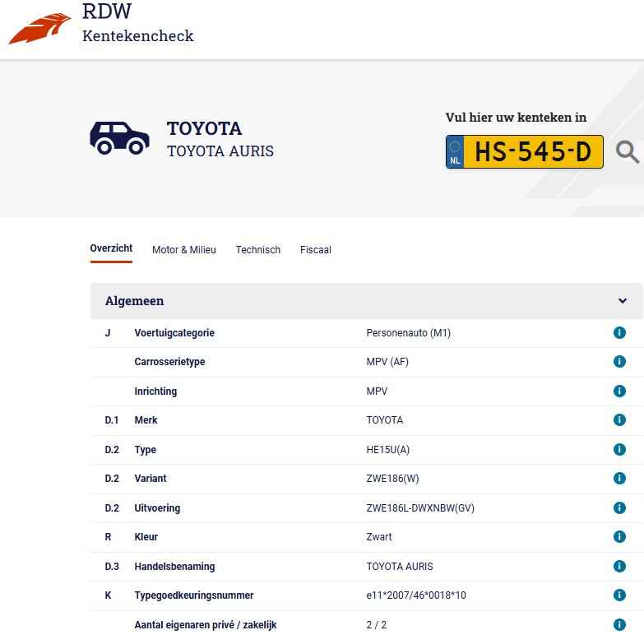The width and height of the screenshot is (644, 644).
Task: Click info icon for Uitvoering row
Action: click(x=619, y=507)
